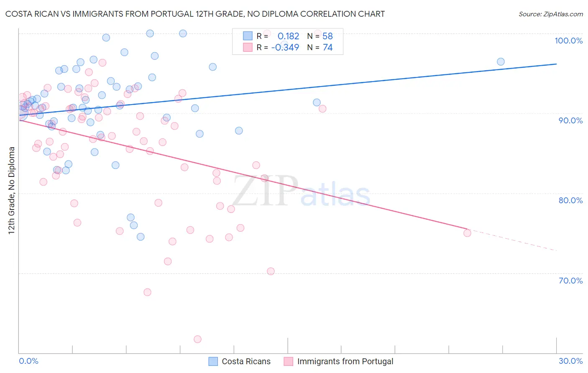Click the chart title text
The height and width of the screenshot is (373, 588).
195,14
